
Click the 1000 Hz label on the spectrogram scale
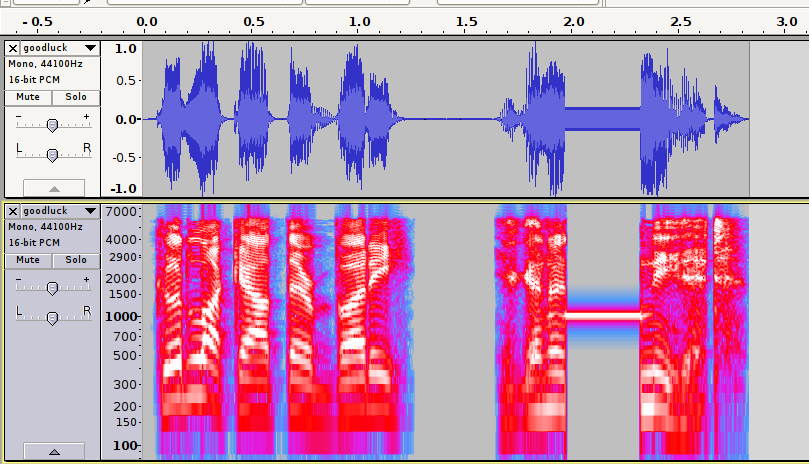122,316
